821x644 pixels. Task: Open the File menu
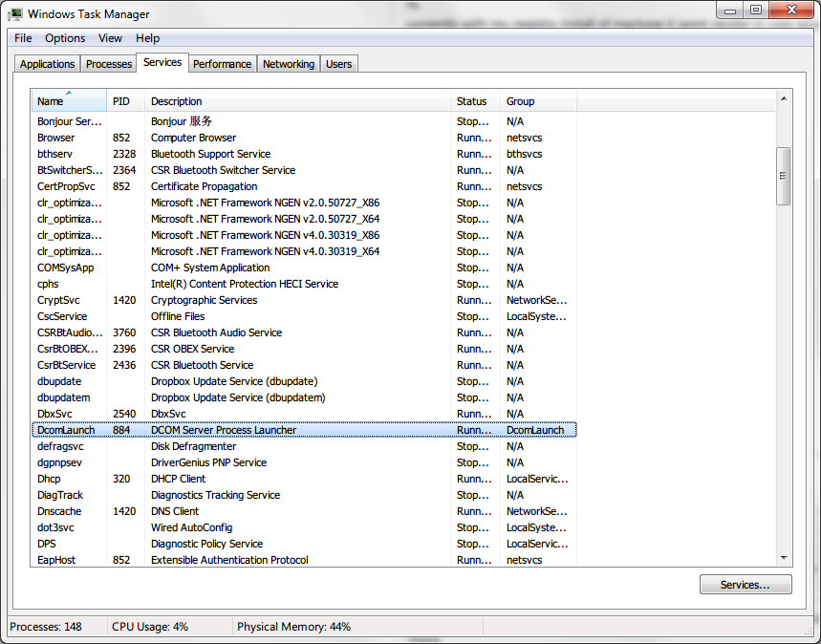[22, 38]
